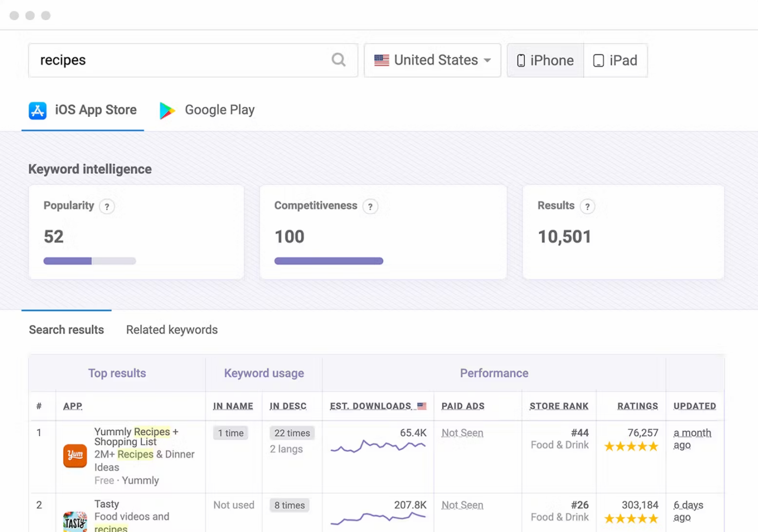The image size is (758, 532).
Task: Toggle the iPhone device filter
Action: coord(544,60)
